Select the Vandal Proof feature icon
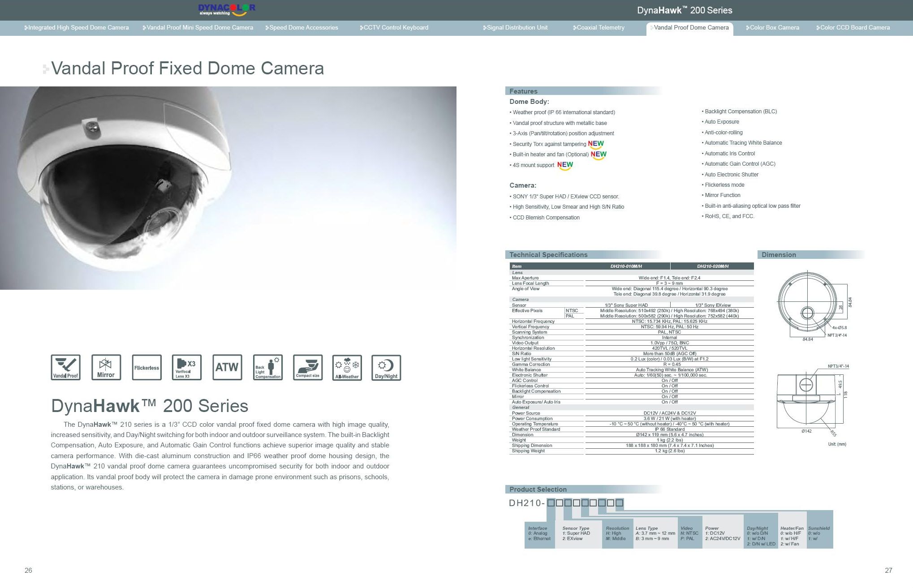 [x=66, y=367]
